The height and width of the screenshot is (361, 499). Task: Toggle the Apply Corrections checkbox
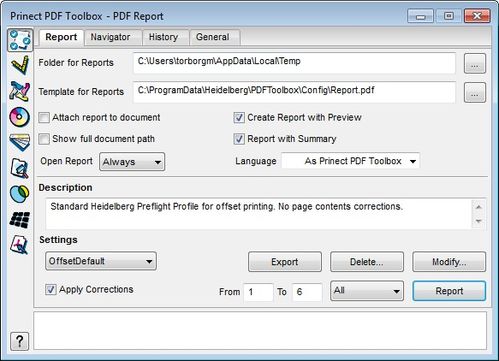pyautogui.click(x=51, y=289)
